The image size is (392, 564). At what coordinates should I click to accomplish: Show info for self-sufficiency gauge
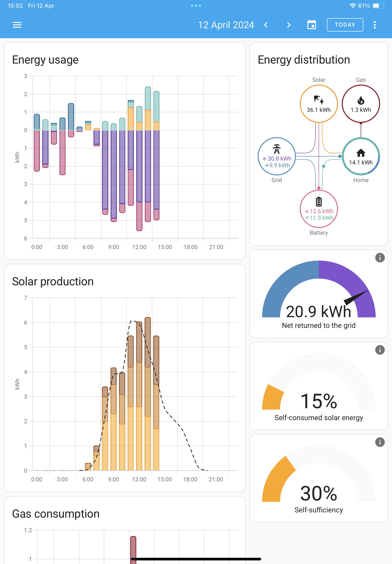coord(380,442)
